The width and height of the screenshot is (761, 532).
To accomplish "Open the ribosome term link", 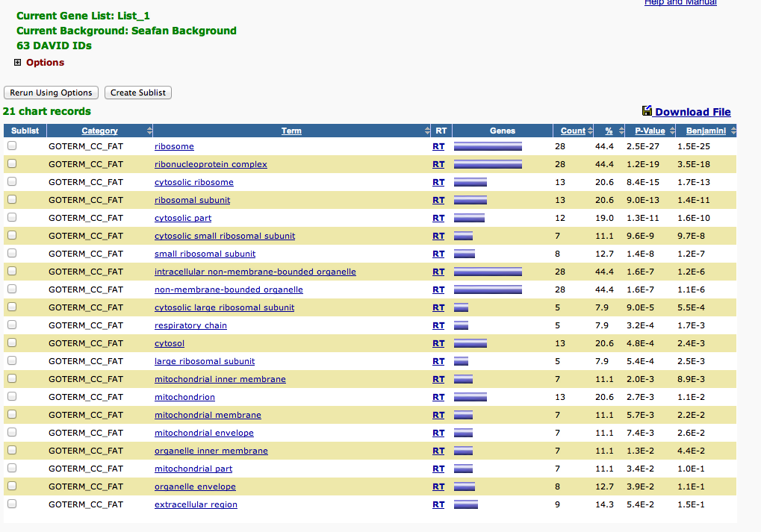I will [174, 146].
